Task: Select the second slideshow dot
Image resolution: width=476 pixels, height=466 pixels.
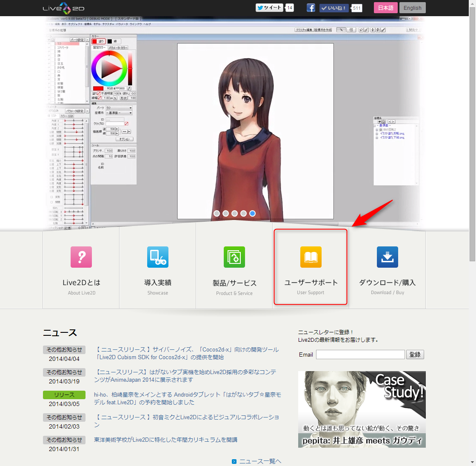Action: pyautogui.click(x=225, y=214)
